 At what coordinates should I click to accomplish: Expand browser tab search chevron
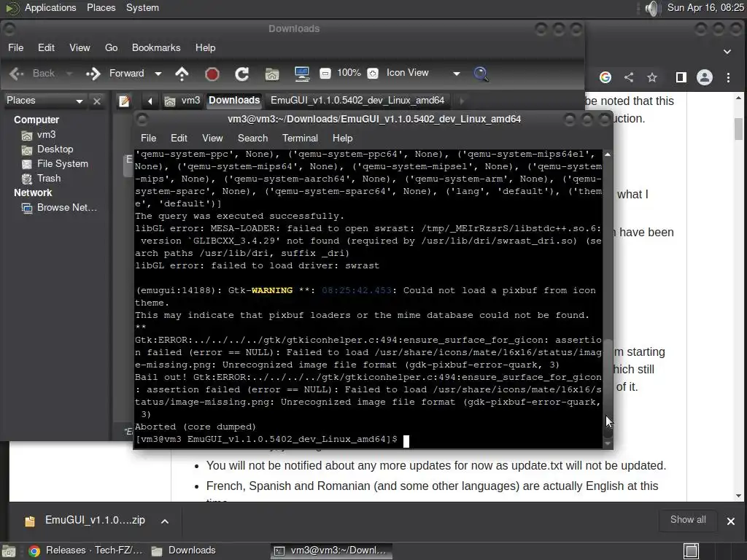[x=727, y=52]
